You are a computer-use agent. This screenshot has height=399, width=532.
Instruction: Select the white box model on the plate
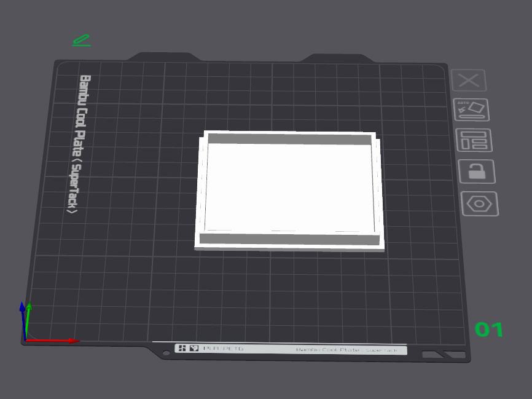289,191
